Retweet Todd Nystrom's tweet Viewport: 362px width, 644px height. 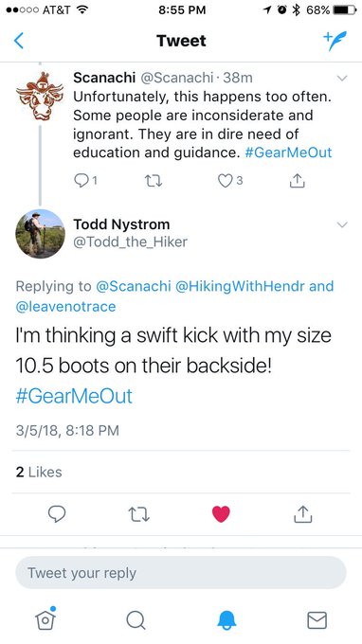coord(139,514)
